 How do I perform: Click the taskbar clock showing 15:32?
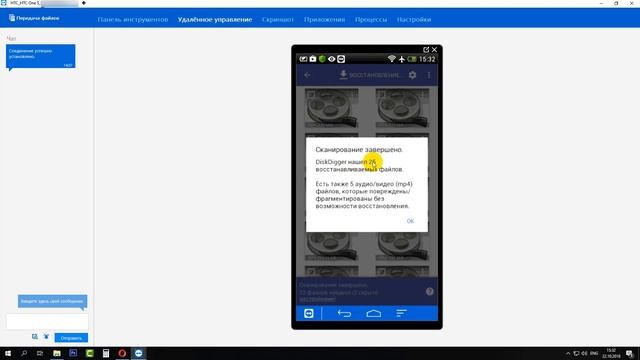pos(611,353)
